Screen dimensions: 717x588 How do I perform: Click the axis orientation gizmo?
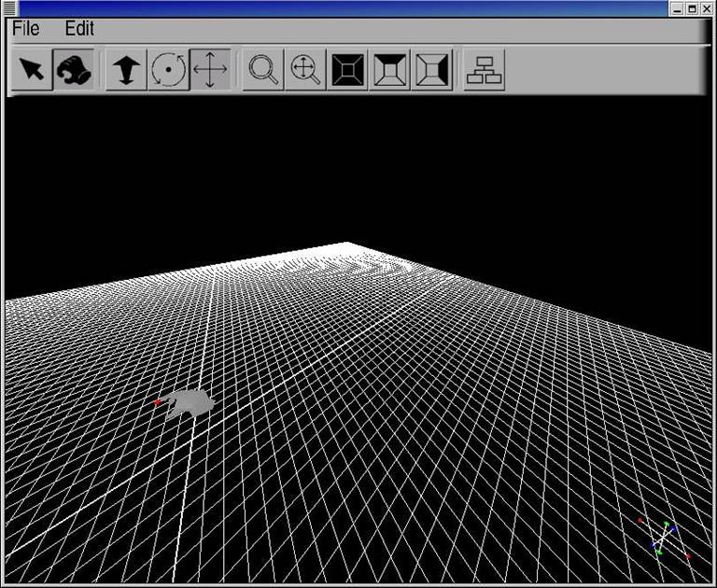pyautogui.click(x=665, y=539)
